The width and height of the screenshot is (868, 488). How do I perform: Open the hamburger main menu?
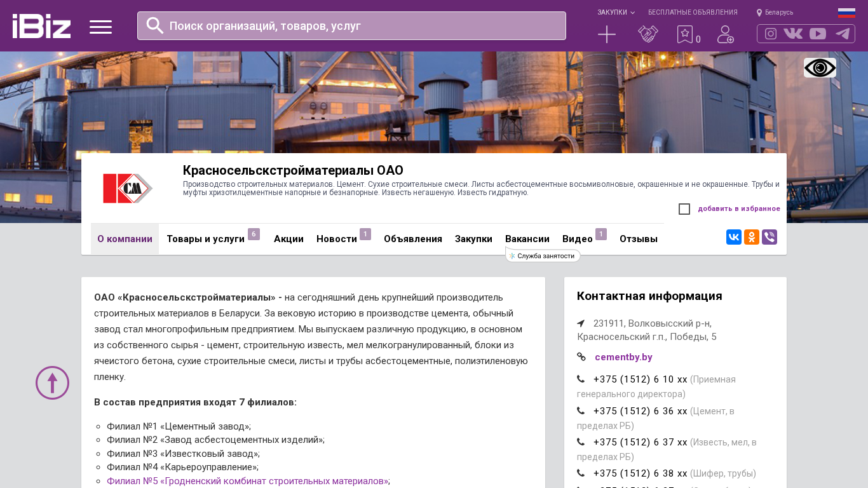(100, 27)
